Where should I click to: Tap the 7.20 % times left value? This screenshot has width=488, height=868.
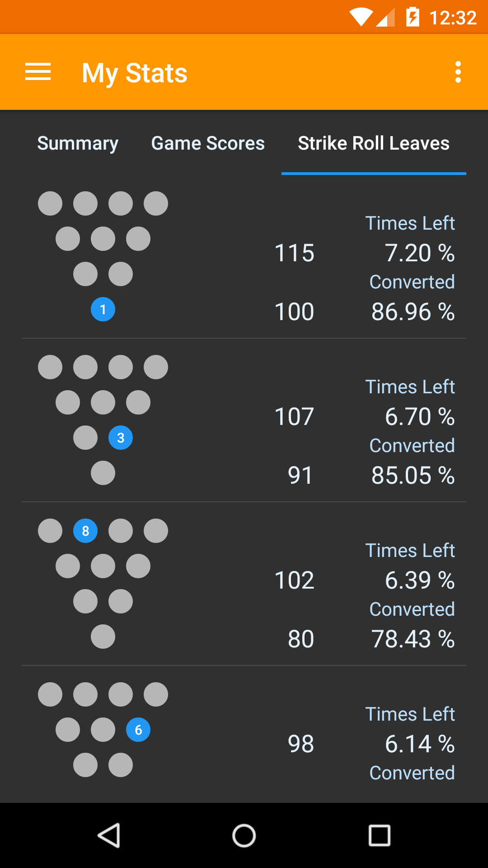pos(419,253)
